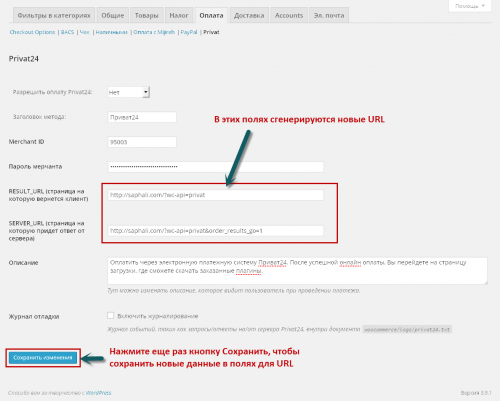Click inside the Описание text area
Screen dimensions: 500x401
[x=297, y=271]
